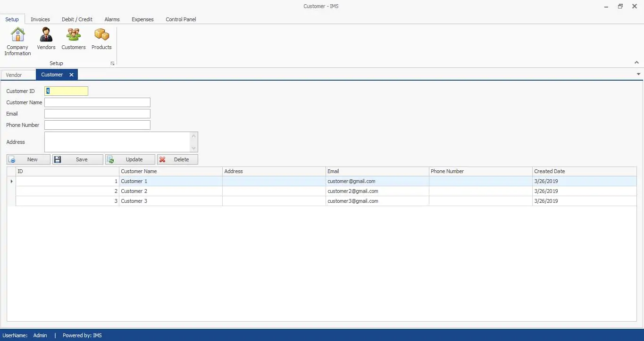Viewport: 644px width, 341px height.
Task: Collapse the ribbon using the chevron
Action: pyautogui.click(x=636, y=63)
